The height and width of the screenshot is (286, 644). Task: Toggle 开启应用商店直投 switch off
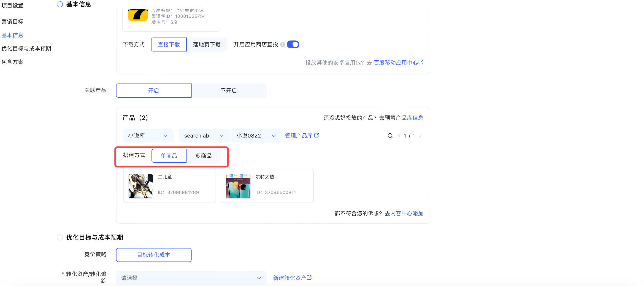293,44
